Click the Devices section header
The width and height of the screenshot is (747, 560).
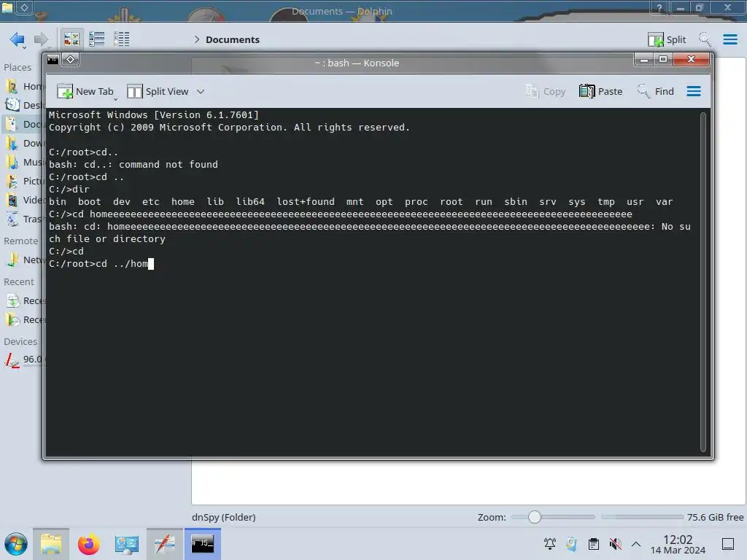tap(20, 341)
